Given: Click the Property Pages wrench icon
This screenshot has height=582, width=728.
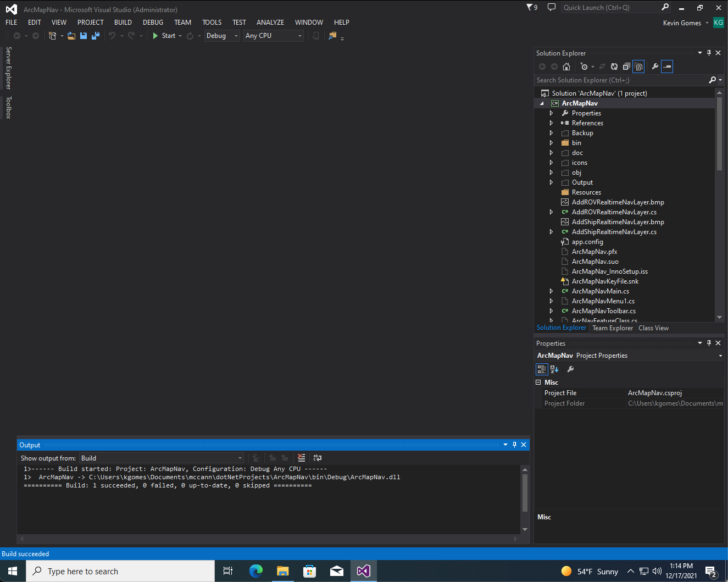Looking at the screenshot, I should 570,369.
